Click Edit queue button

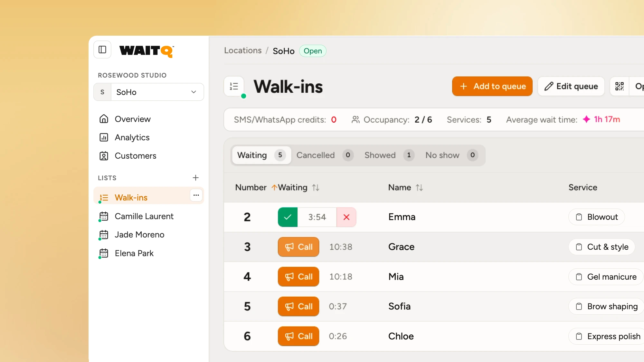(571, 86)
